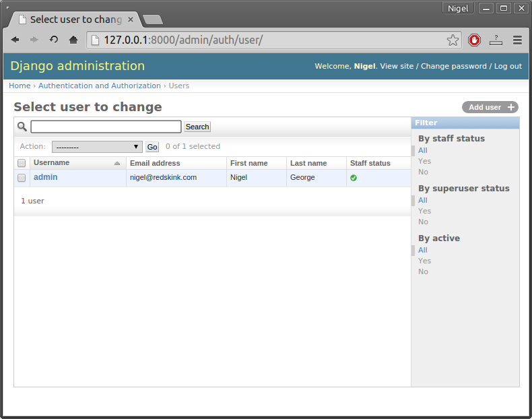Open the admin user link
The height and width of the screenshot is (419, 532).
click(x=46, y=177)
